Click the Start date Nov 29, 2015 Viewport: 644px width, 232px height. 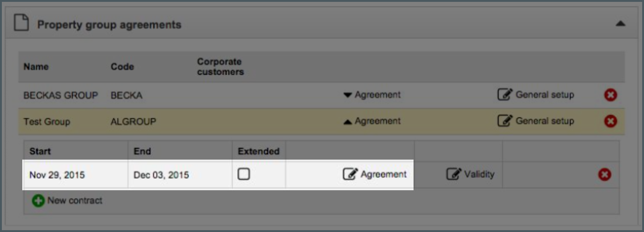point(57,175)
